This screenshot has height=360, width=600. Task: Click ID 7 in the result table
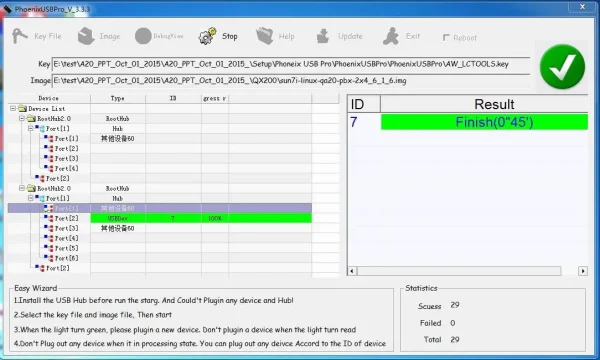pyautogui.click(x=354, y=122)
